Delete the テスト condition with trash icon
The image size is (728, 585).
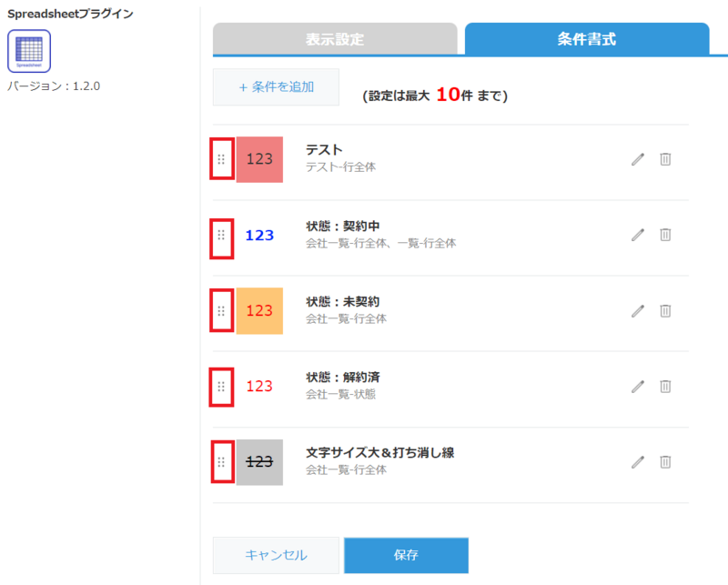pyautogui.click(x=665, y=159)
